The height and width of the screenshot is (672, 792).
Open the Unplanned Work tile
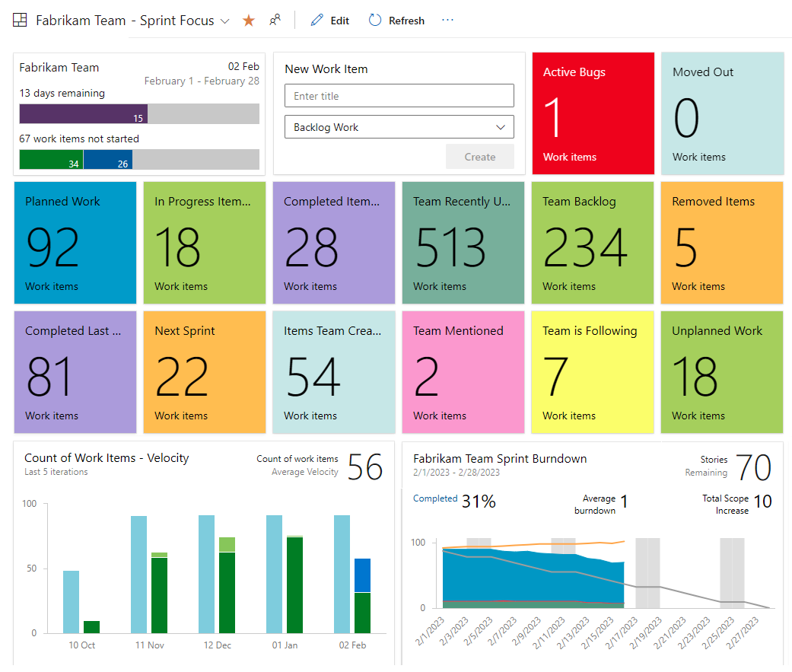[722, 372]
